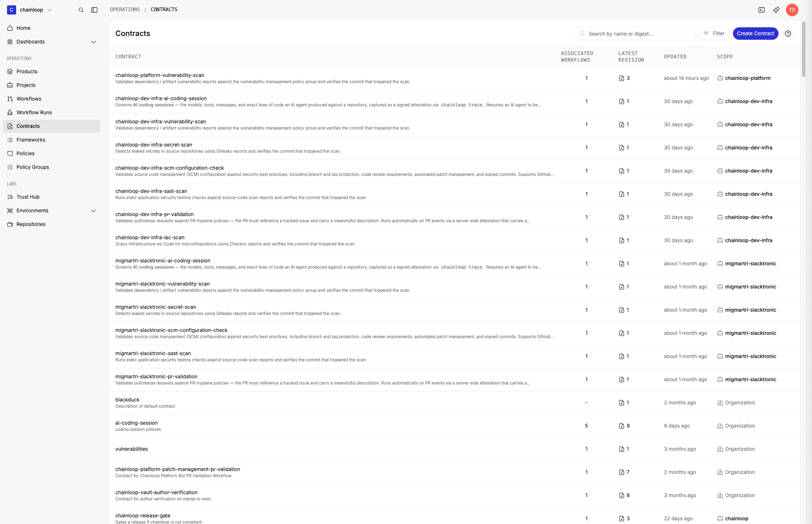The width and height of the screenshot is (812, 524).
Task: Click the Dashboards grid icon
Action: pyautogui.click(x=10, y=42)
